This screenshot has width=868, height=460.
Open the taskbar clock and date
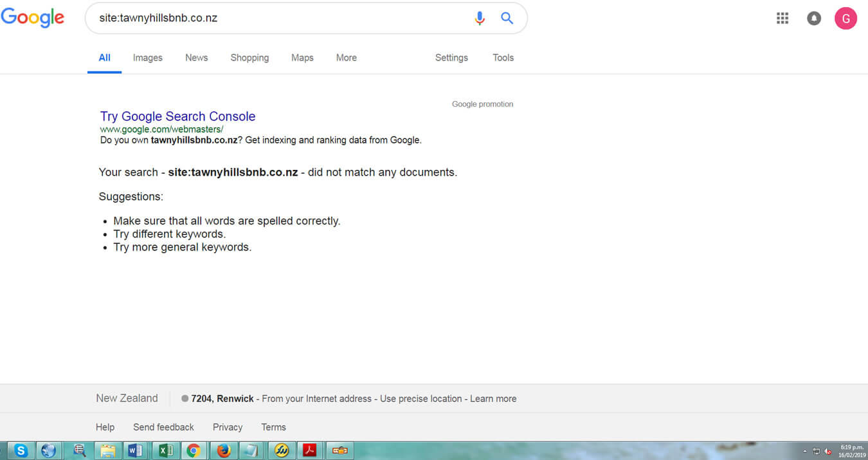pyautogui.click(x=852, y=450)
